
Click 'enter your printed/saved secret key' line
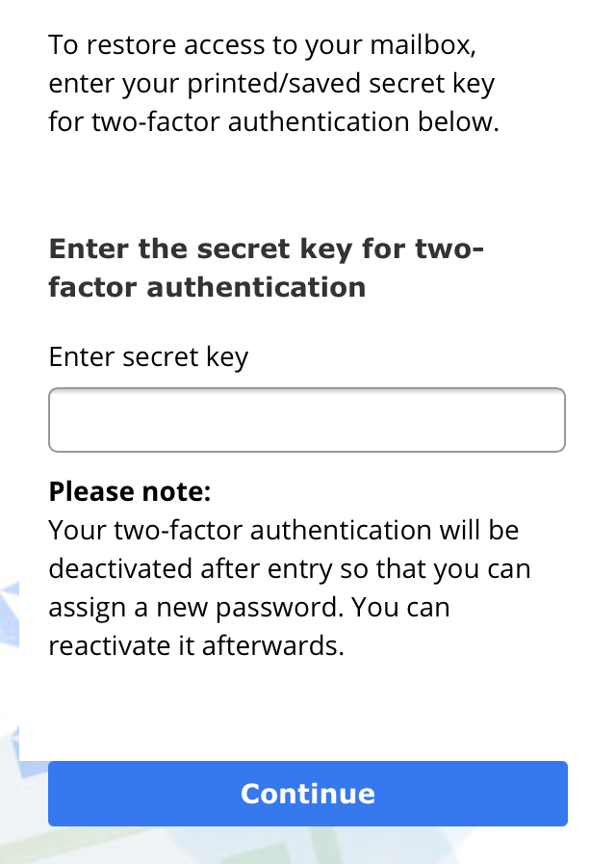[x=272, y=85]
